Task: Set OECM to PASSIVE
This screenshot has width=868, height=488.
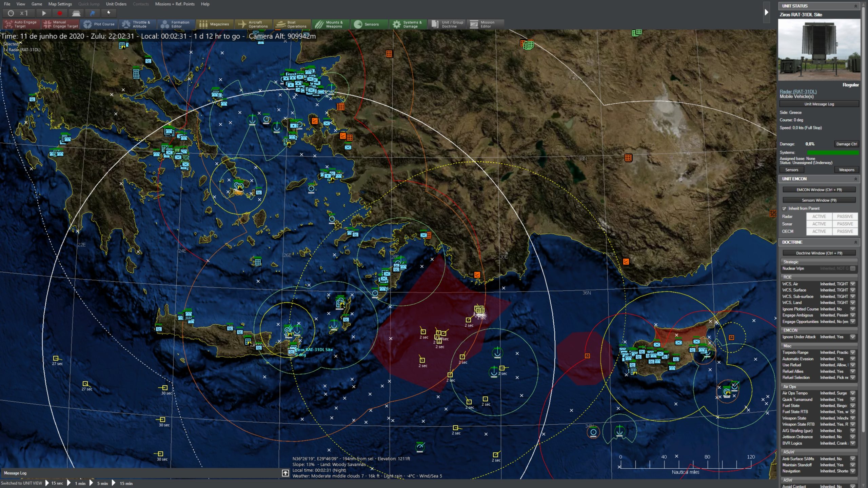Action: (x=845, y=231)
